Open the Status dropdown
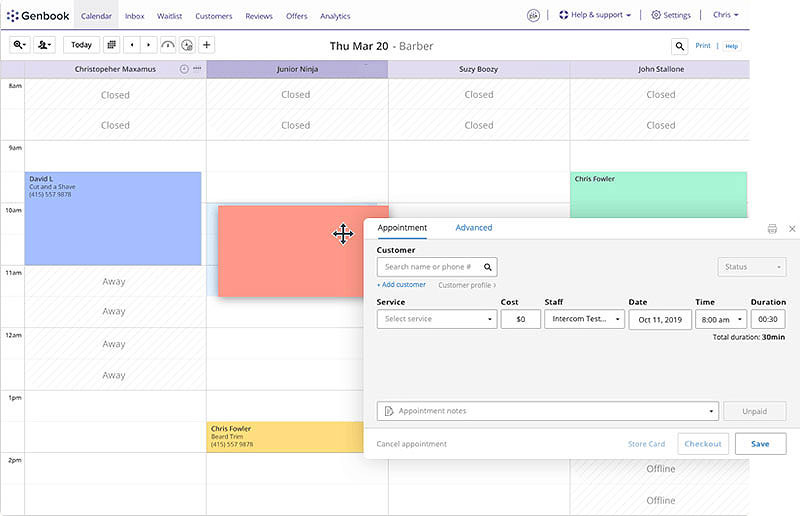 752,267
